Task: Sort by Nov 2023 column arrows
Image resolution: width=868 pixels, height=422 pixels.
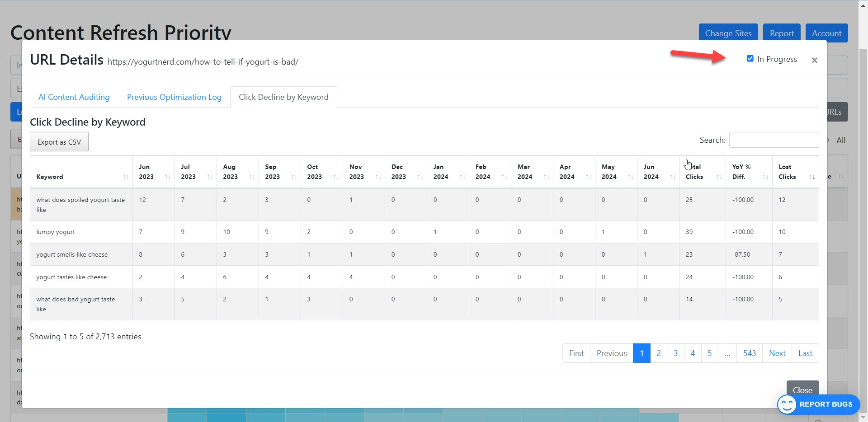Action: [378, 177]
